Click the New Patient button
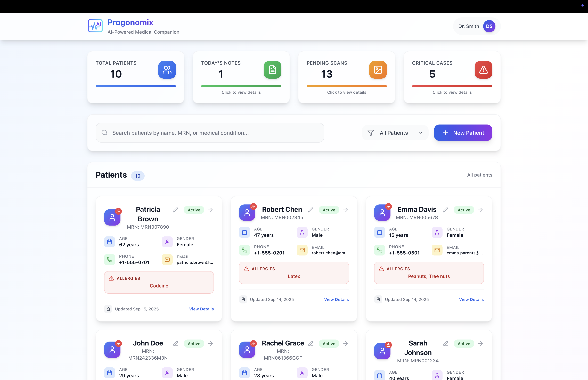588x380 pixels. pos(463,133)
